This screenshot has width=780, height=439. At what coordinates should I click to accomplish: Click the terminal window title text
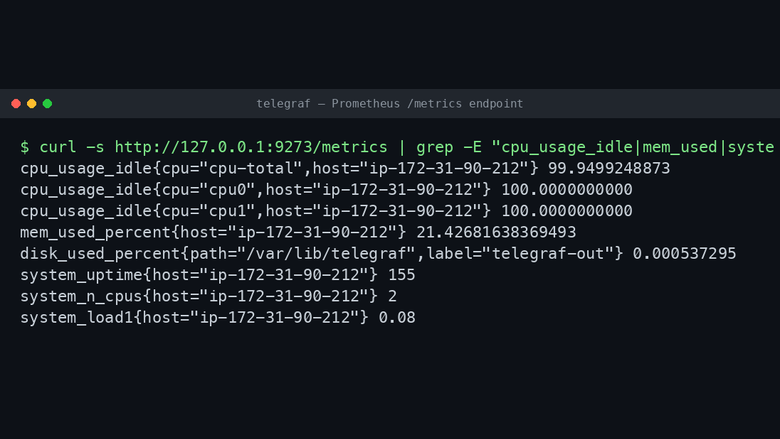tap(390, 103)
